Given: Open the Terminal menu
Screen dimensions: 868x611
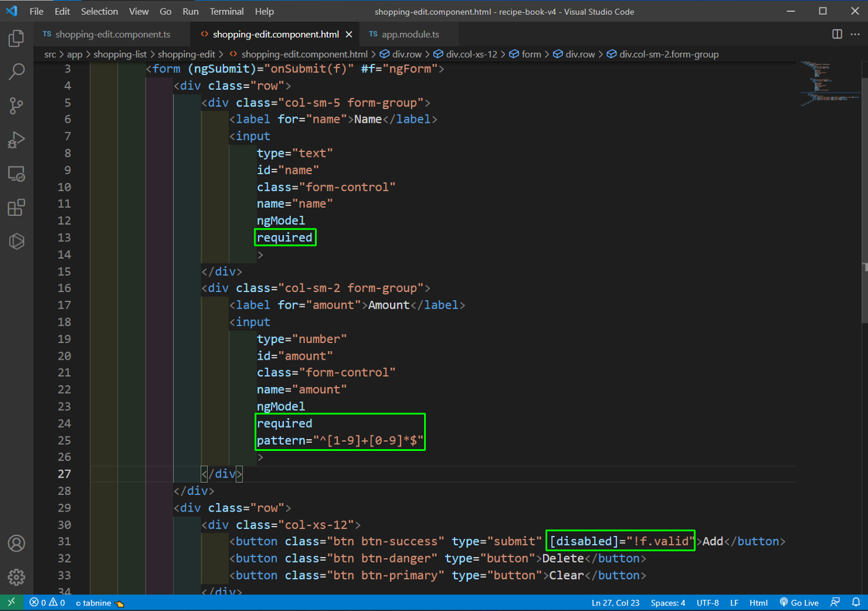Looking at the screenshot, I should click(226, 11).
